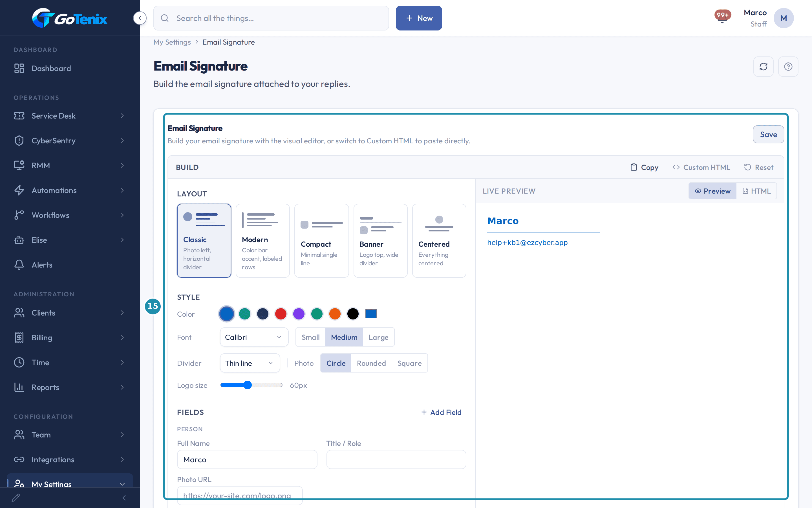
Task: Pick the Centered layout card
Action: pos(439,240)
